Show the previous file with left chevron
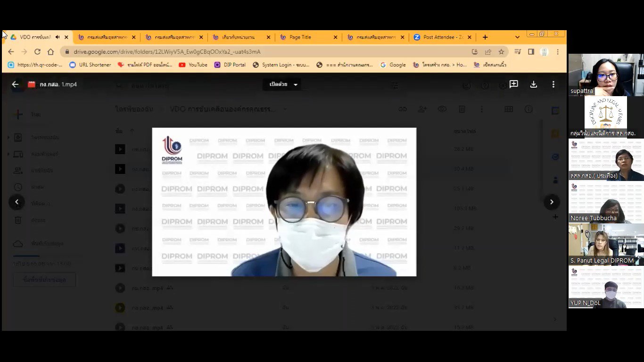Viewport: 644px width, 362px height. tap(17, 202)
